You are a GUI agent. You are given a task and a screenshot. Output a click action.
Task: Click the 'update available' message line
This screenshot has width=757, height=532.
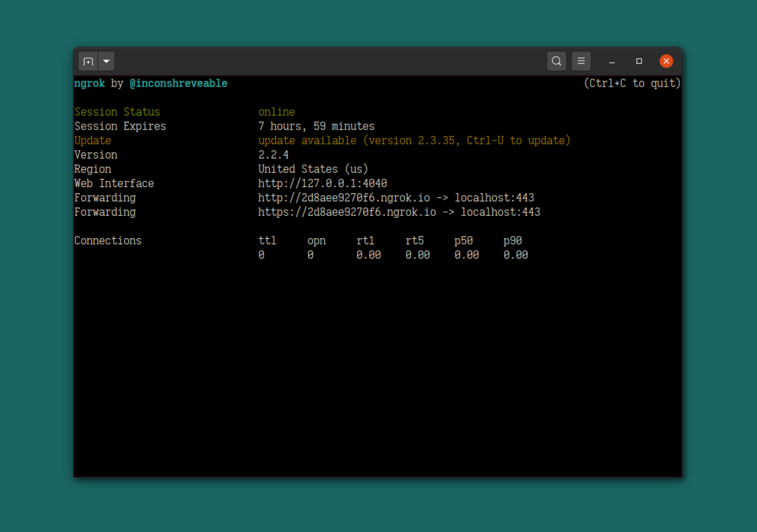(x=414, y=141)
